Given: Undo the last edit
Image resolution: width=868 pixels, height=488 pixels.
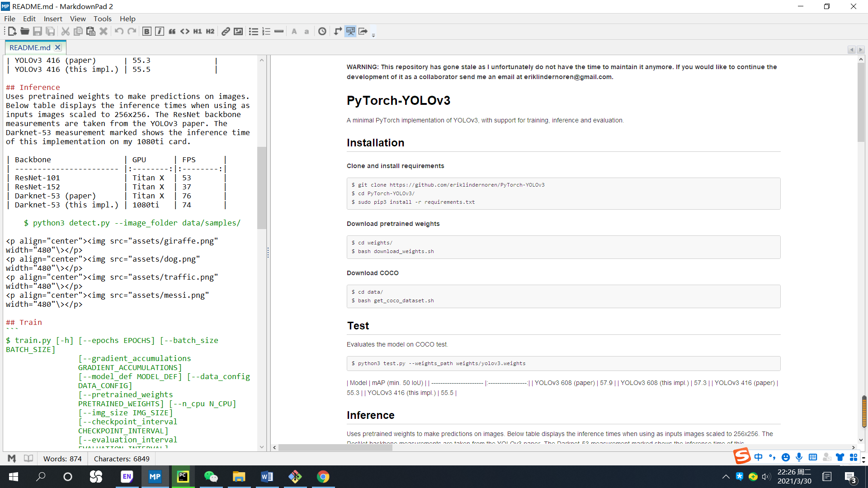Looking at the screenshot, I should click(119, 31).
